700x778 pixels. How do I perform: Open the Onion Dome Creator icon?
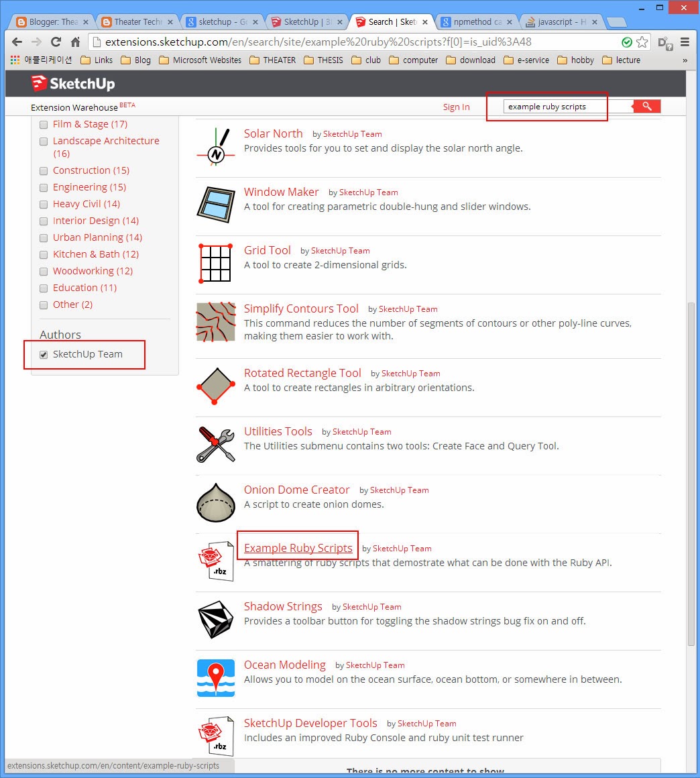point(216,502)
